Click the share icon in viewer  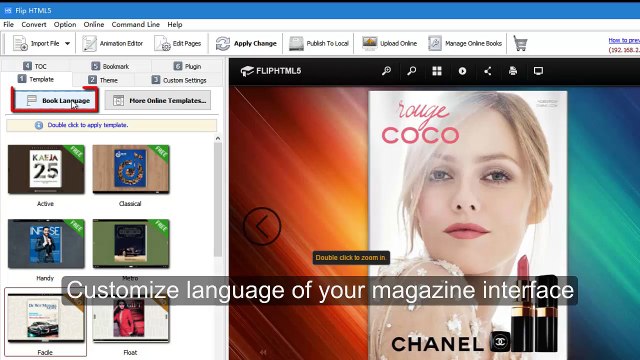(x=487, y=71)
